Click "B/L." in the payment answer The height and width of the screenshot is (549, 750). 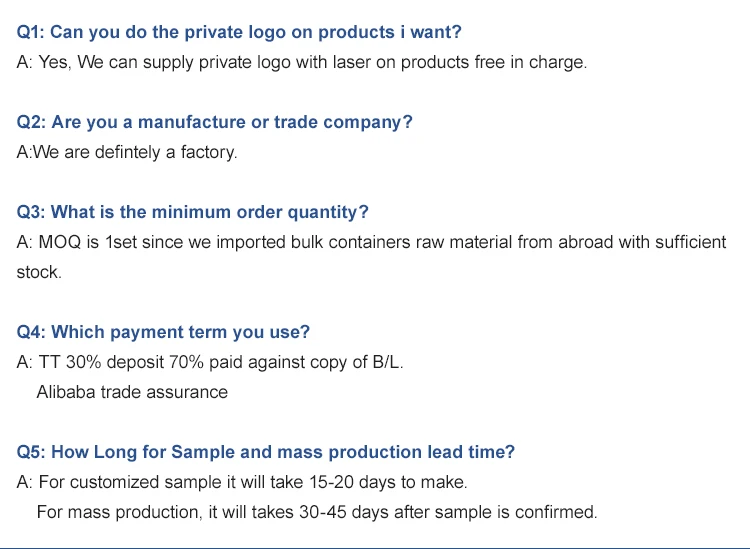tap(385, 362)
